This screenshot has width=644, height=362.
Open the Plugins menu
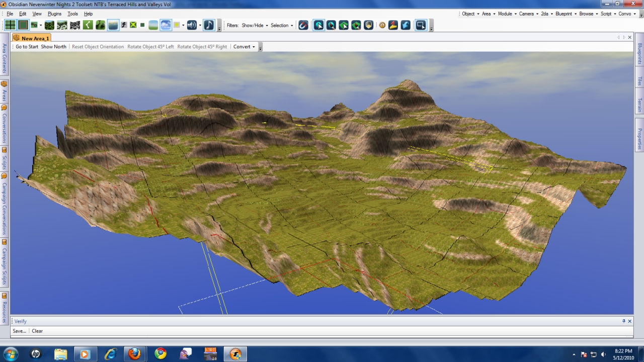click(54, 14)
